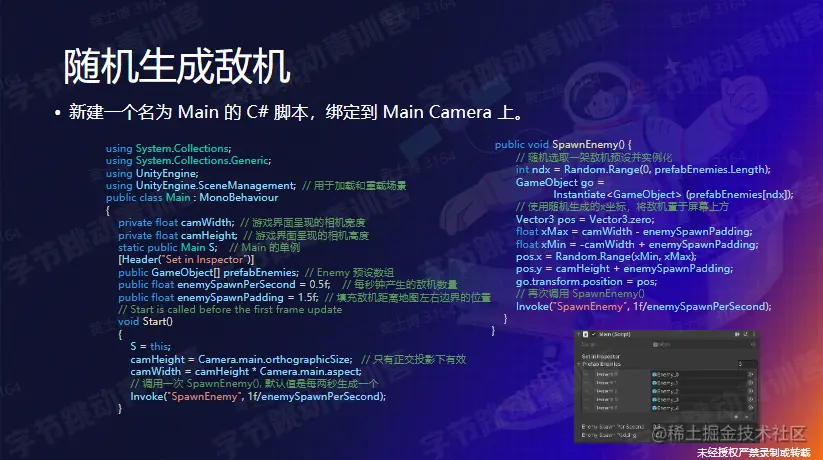Open the help reference icon for Main (Script)
The width and height of the screenshot is (823, 460).
pos(737,334)
